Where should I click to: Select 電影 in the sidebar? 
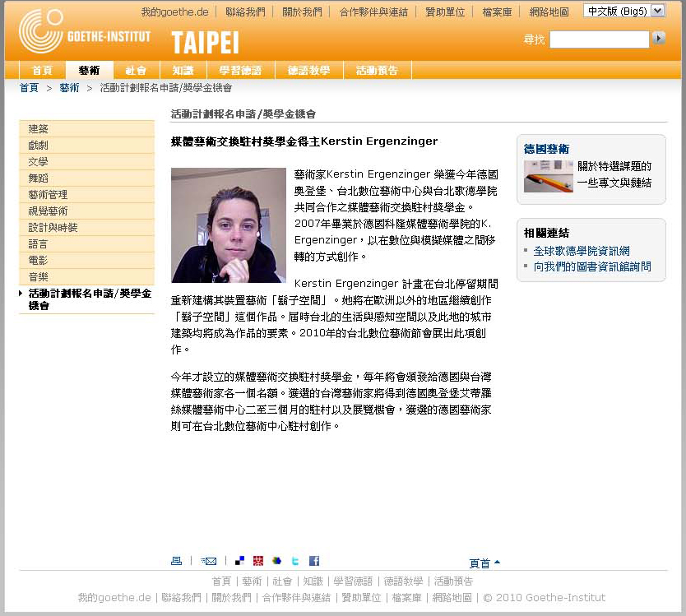point(86,261)
